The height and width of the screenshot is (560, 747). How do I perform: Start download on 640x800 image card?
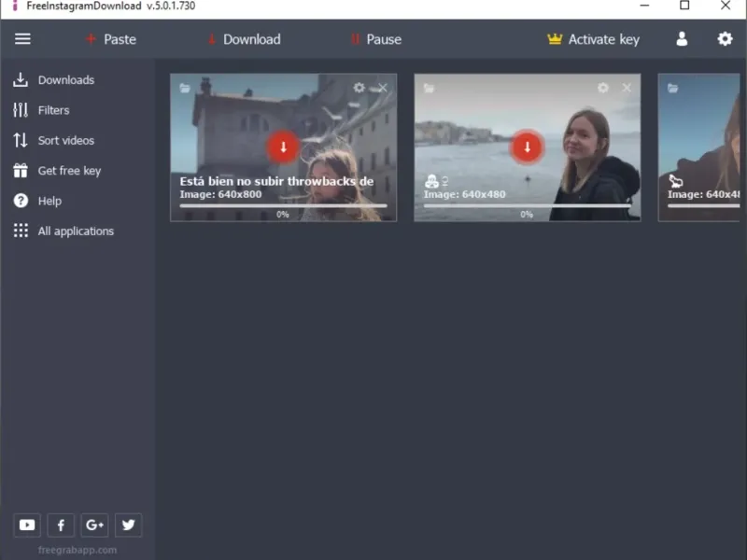coord(284,147)
